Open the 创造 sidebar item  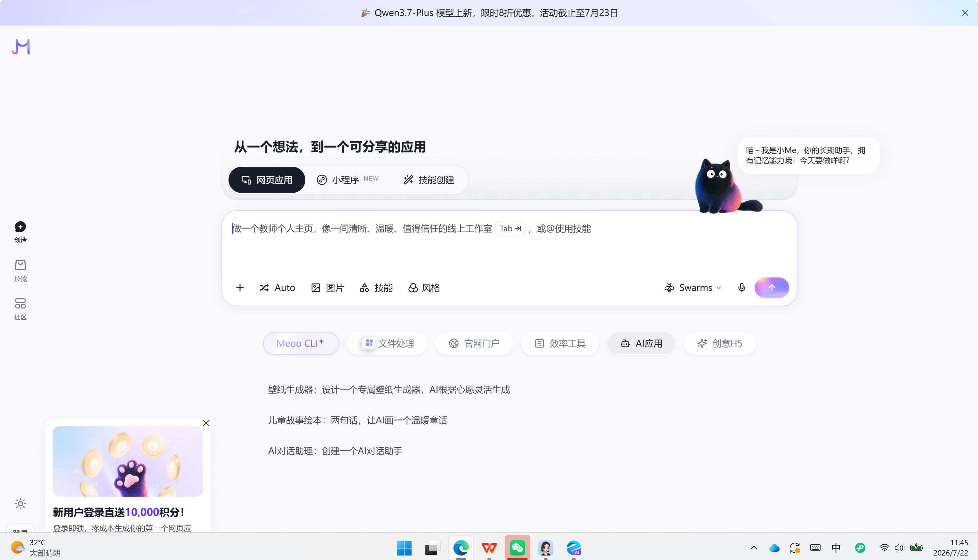20,232
